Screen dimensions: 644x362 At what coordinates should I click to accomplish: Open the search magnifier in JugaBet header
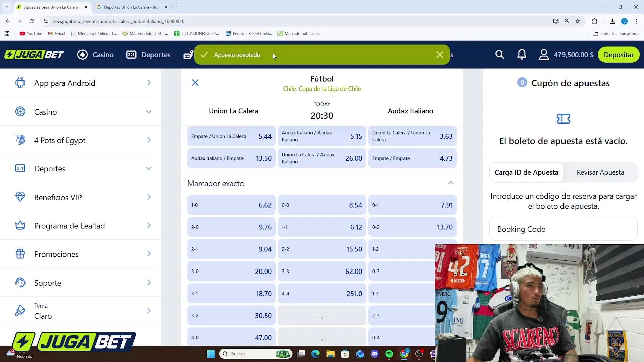coord(500,55)
